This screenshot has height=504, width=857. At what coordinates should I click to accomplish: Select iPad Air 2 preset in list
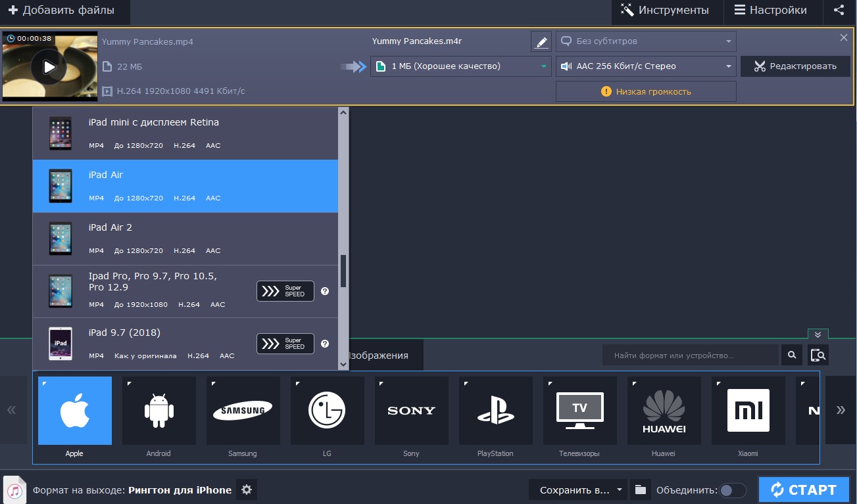click(x=185, y=239)
